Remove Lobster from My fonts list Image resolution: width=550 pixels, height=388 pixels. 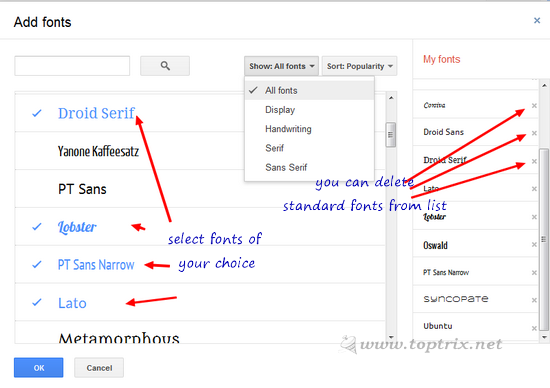coord(534,217)
